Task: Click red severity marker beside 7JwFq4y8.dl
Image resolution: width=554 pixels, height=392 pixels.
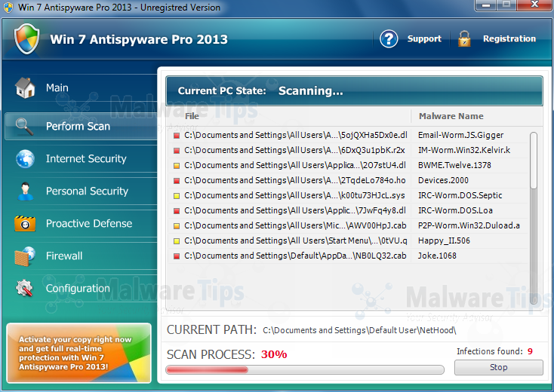Action: 177,211
